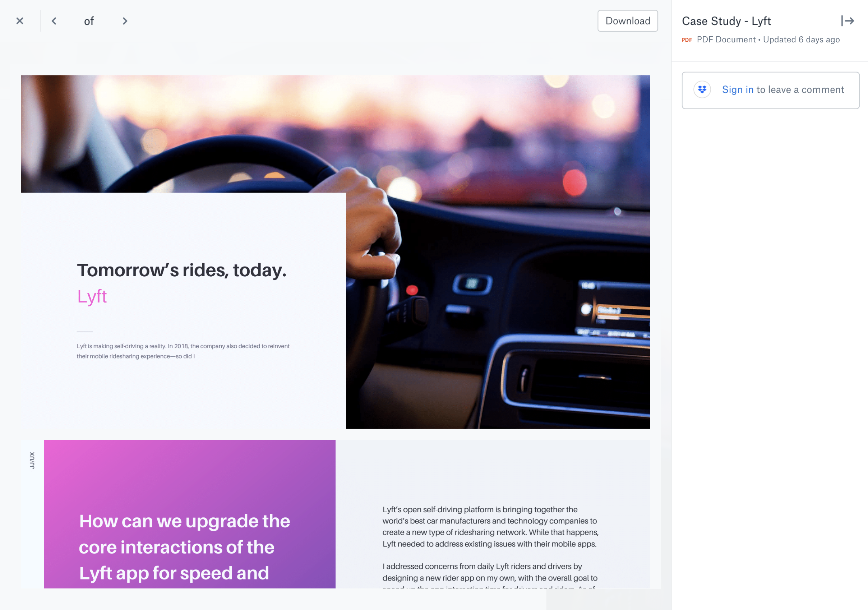Click the 'of' page indicator
868x610 pixels.
(x=89, y=21)
